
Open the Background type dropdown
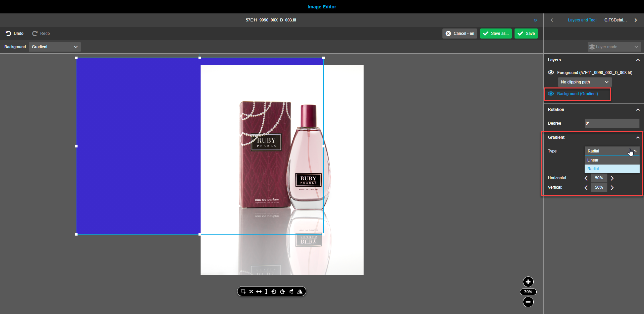coord(54,47)
